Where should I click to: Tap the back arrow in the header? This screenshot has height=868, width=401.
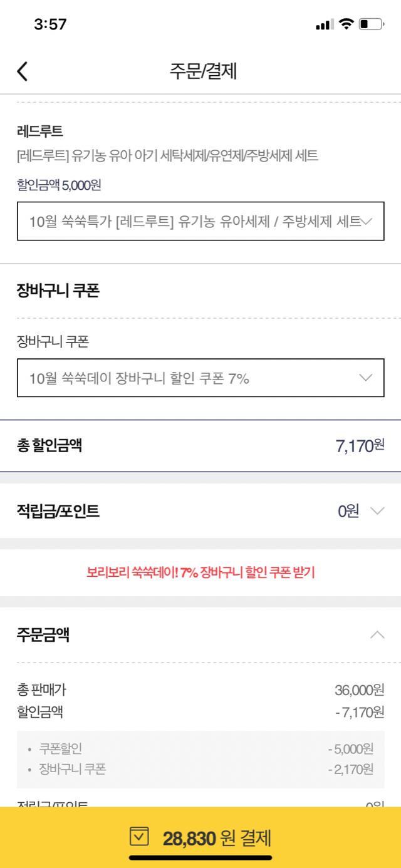[23, 71]
